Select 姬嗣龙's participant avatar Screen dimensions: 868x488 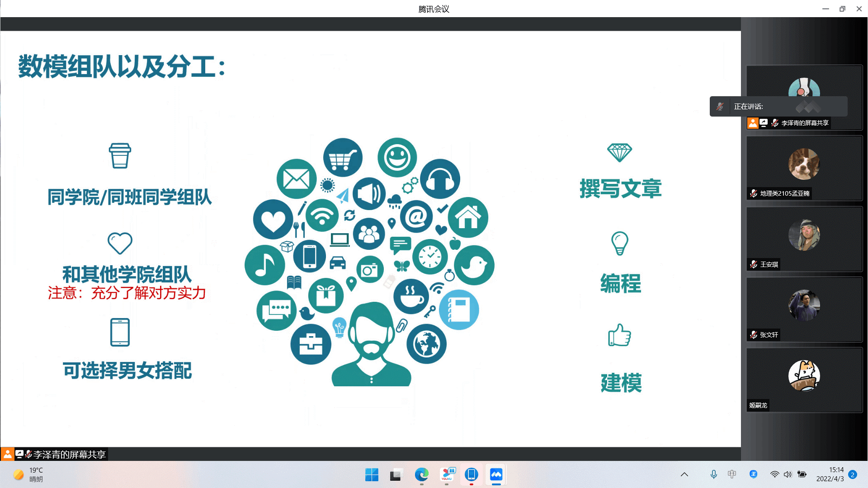[804, 375]
